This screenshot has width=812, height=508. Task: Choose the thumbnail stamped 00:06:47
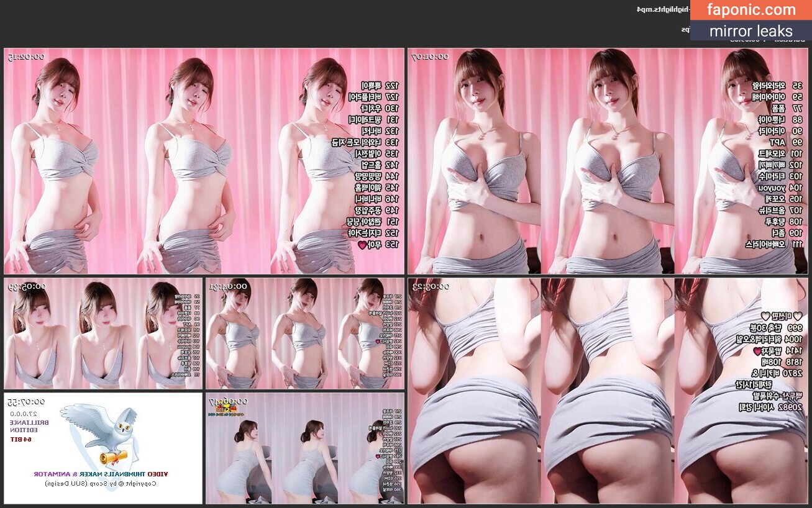coord(304,448)
